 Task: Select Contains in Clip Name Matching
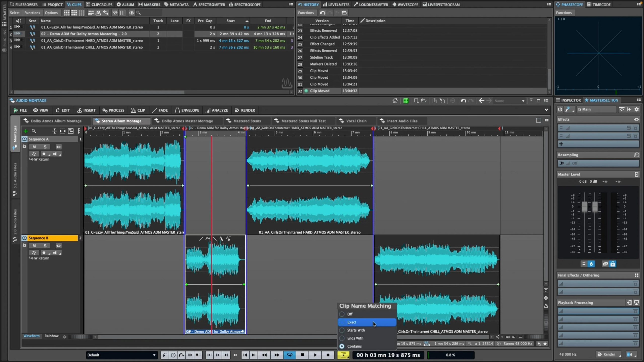pyautogui.click(x=354, y=346)
